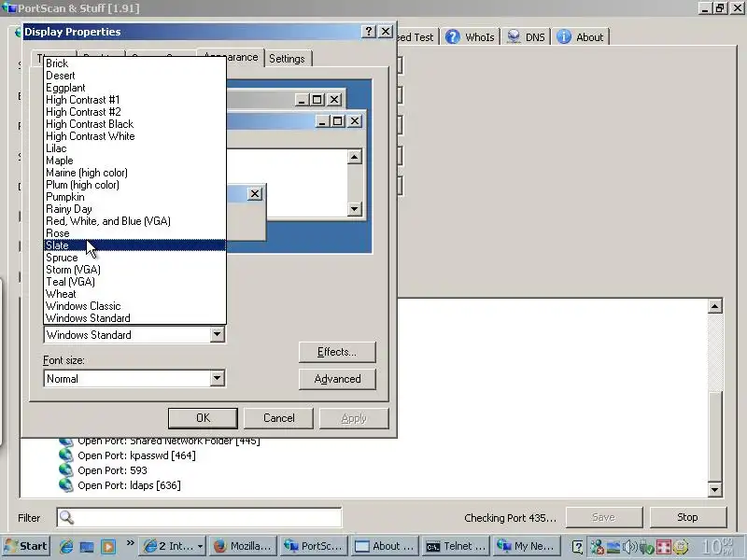This screenshot has width=747, height=560.
Task: Open the DNS tab in PortScan
Action: click(525, 37)
